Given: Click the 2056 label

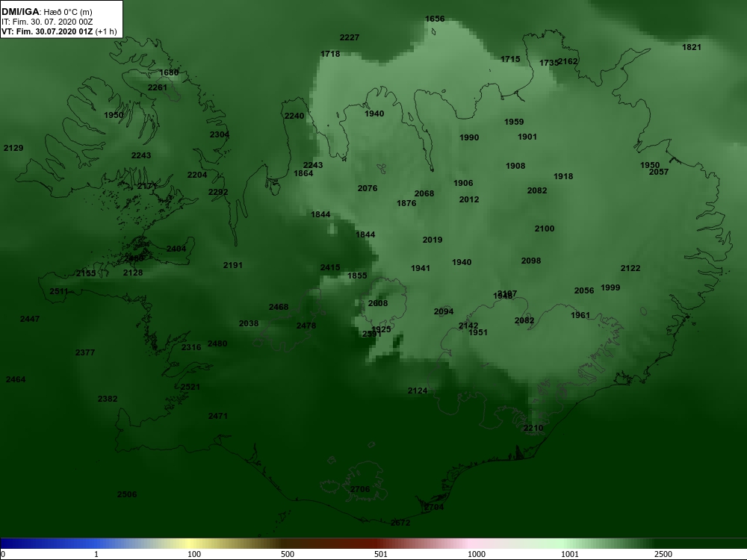Looking at the screenshot, I should point(584,291).
